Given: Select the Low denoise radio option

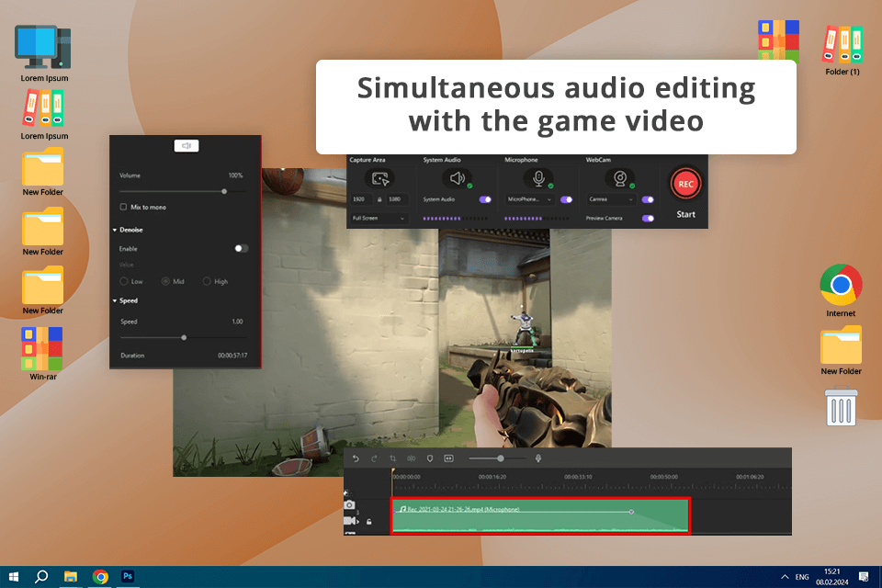Looking at the screenshot, I should (x=124, y=281).
